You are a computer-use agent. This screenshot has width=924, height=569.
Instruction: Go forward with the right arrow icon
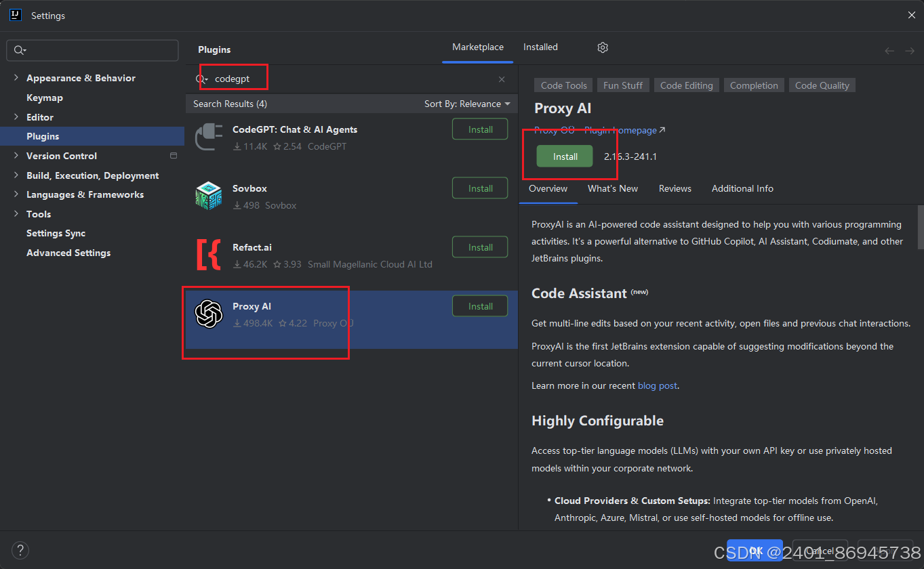click(x=910, y=51)
